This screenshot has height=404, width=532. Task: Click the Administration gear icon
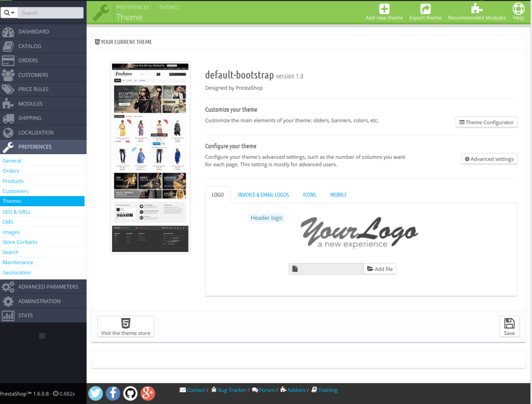click(8, 301)
